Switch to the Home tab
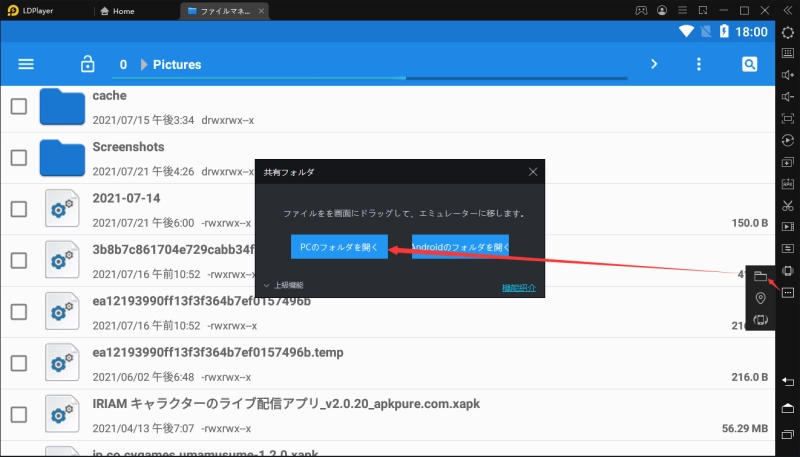This screenshot has height=457, width=800. coord(118,11)
